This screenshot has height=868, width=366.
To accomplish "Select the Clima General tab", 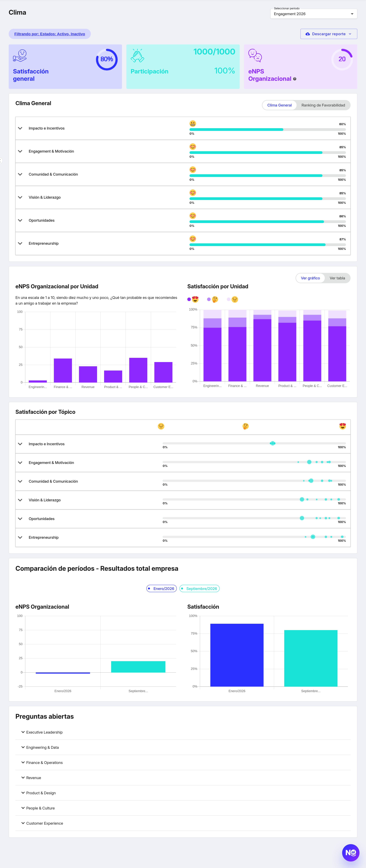I will click(x=279, y=105).
